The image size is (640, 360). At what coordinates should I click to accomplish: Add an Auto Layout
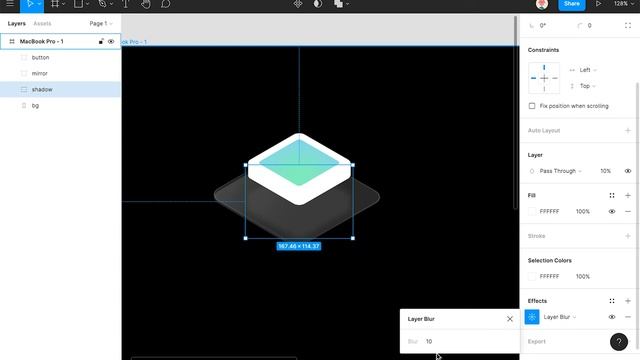(x=628, y=131)
